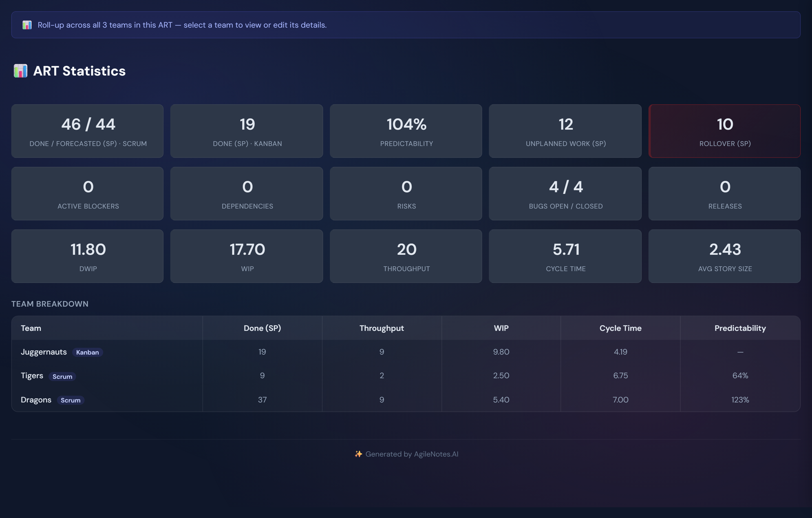Click Juggernauts WIP value 9.80
Screen dimensions: 812x518
(x=501, y=352)
